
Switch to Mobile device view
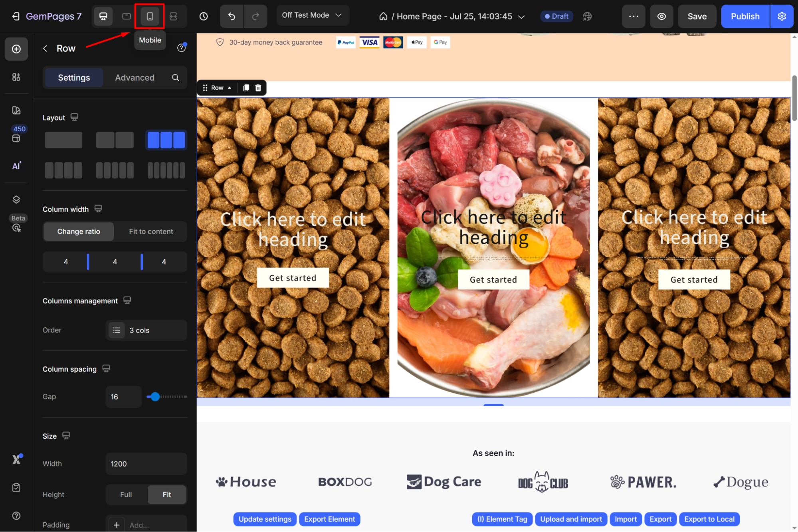(x=150, y=16)
